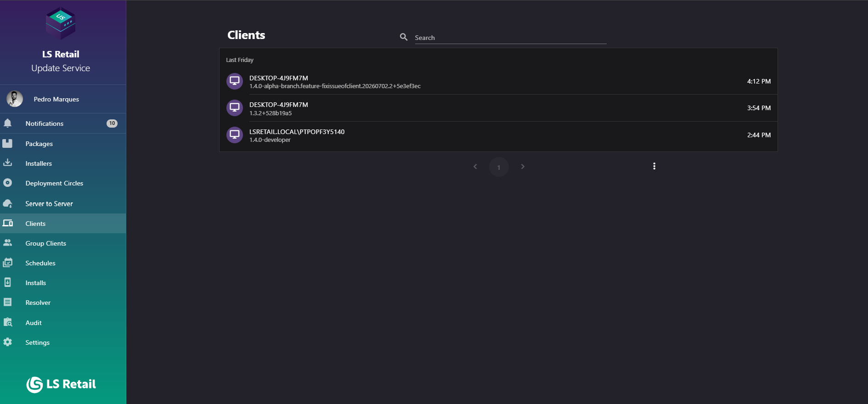868x404 pixels.
Task: Click the LS Retail footer logo
Action: click(61, 384)
